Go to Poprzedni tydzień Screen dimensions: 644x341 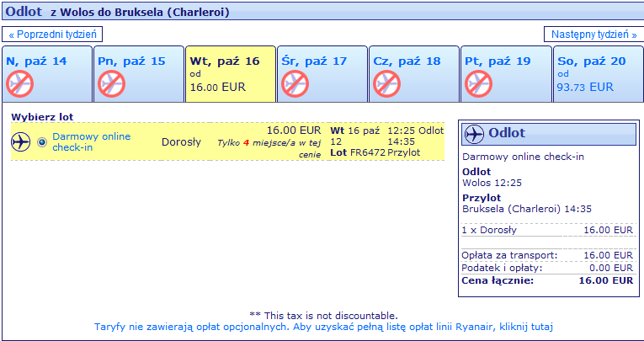click(52, 34)
